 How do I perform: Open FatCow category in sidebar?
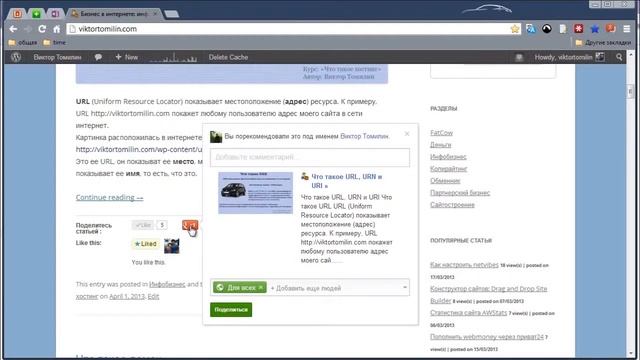[x=441, y=133]
